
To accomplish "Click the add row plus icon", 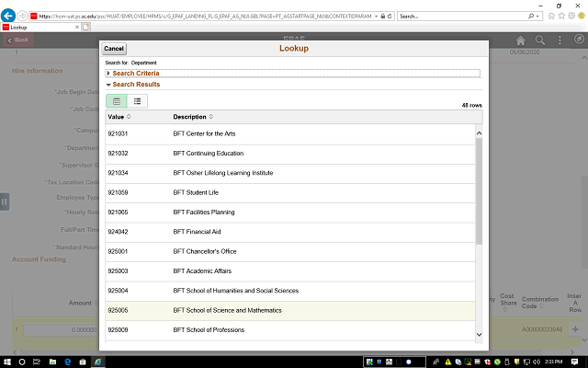I will pyautogui.click(x=575, y=329).
